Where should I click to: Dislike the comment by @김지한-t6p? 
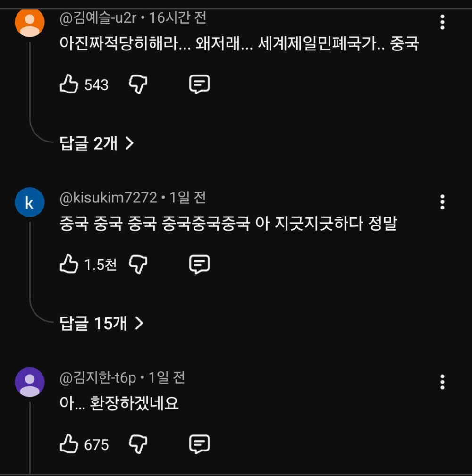138,444
